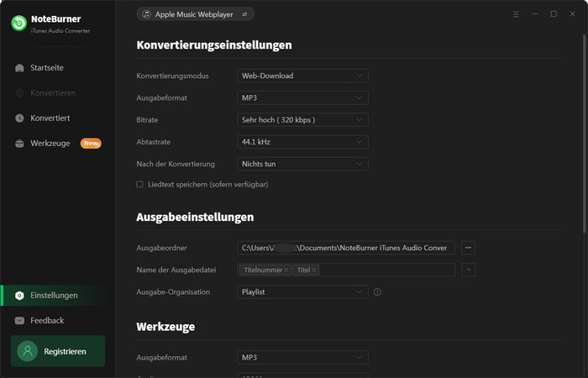Select Einstellungen in sidebar
Screen dimensions: 588x378
[55, 296]
